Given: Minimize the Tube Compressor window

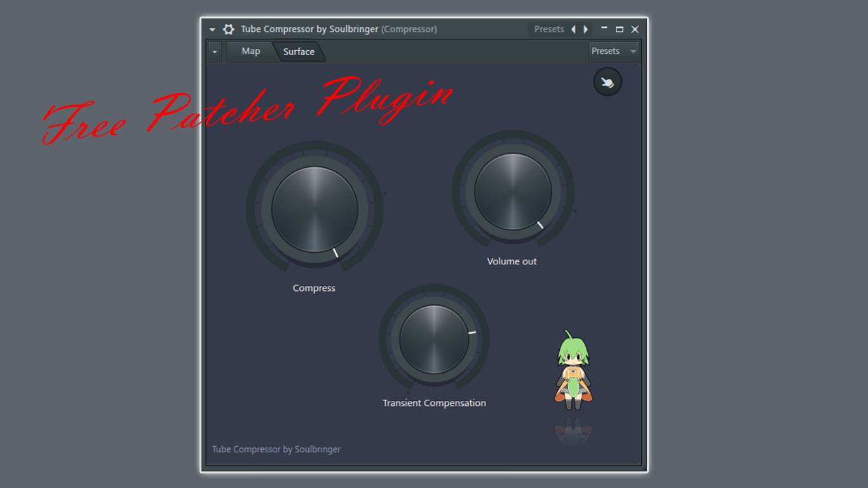Looking at the screenshot, I should (604, 29).
